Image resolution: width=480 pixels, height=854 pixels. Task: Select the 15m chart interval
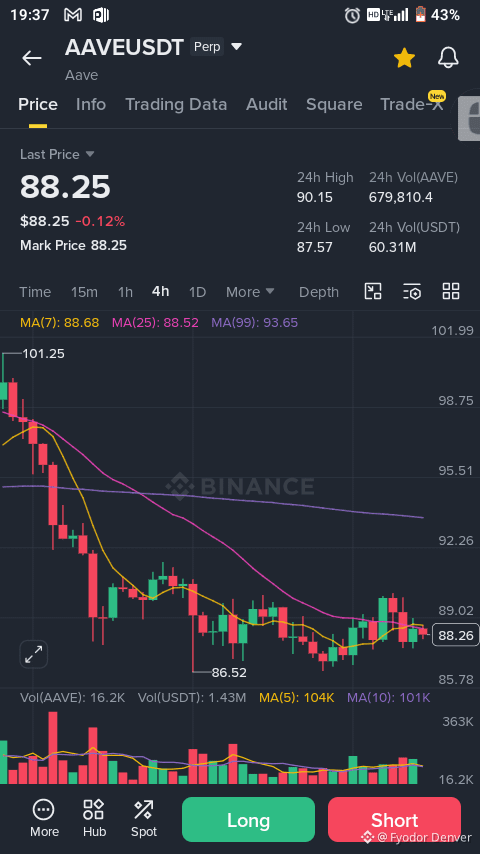(84, 292)
